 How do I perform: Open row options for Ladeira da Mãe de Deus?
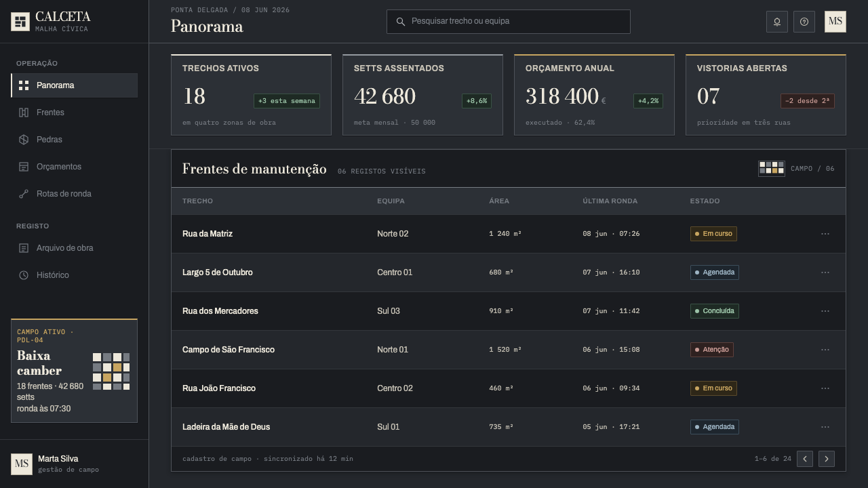tap(825, 427)
